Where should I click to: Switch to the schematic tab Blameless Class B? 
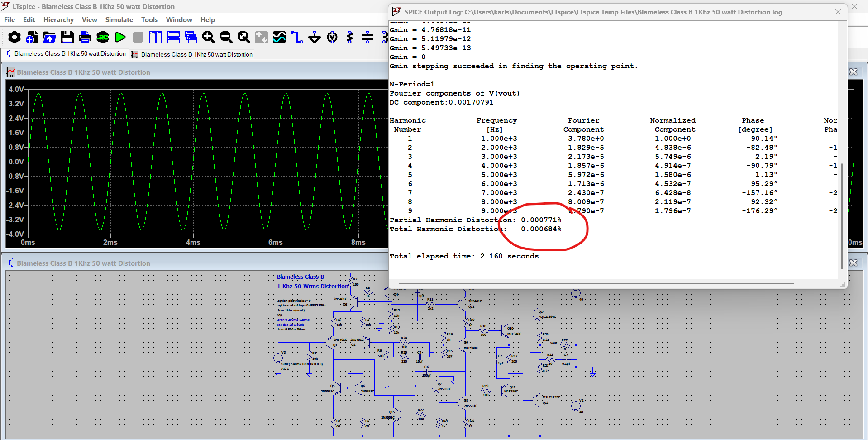(x=65, y=54)
